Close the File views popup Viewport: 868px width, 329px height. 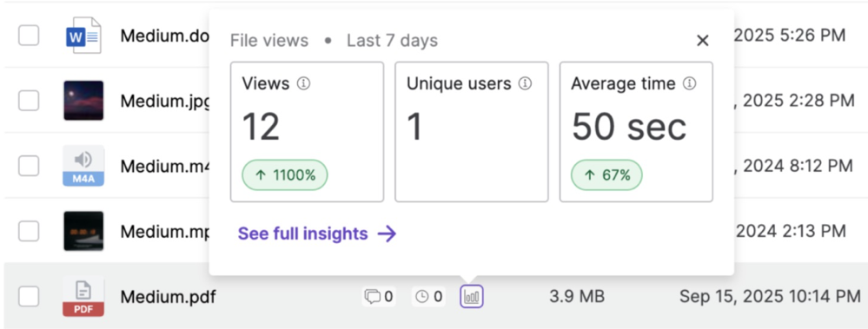[703, 40]
